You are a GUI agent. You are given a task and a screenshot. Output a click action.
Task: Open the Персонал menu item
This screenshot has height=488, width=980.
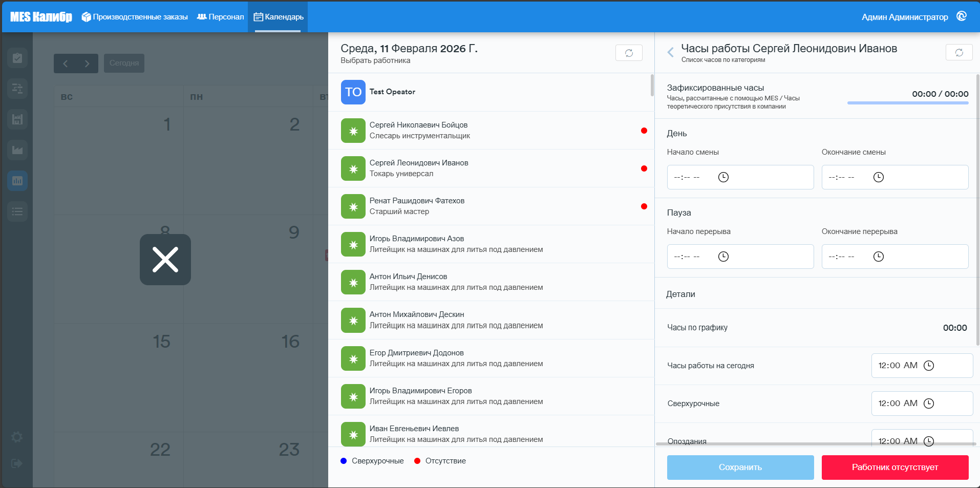221,17
